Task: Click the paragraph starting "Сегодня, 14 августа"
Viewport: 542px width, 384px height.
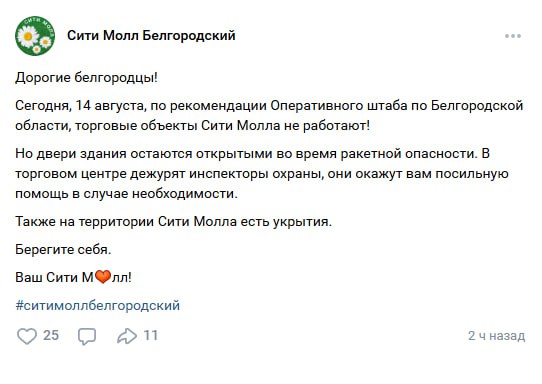Action: tap(269, 115)
